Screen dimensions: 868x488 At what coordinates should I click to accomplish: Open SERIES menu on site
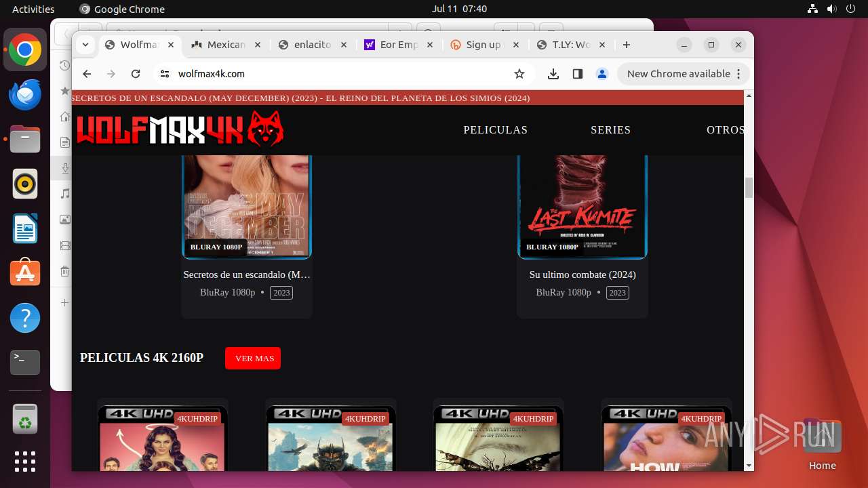610,129
